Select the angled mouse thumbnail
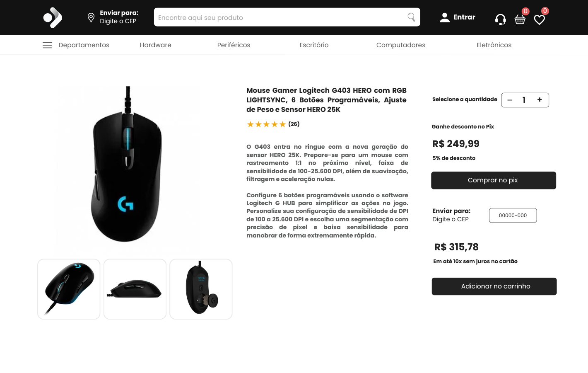The height and width of the screenshot is (373, 588). tap(69, 289)
